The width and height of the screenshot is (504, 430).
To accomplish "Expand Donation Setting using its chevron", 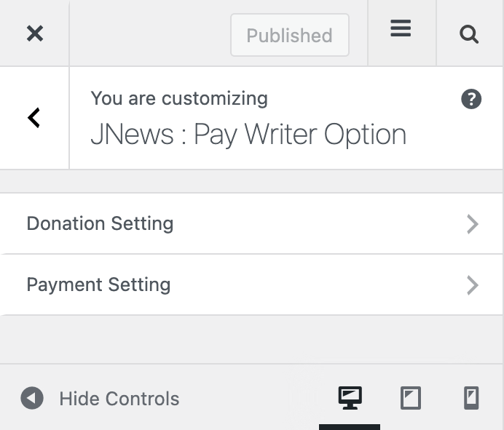I will click(x=472, y=224).
